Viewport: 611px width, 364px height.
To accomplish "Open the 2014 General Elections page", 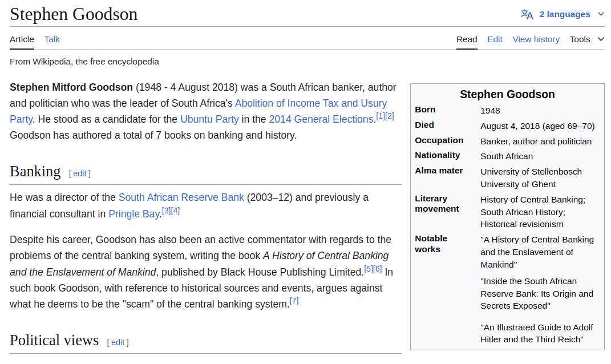I will [321, 119].
